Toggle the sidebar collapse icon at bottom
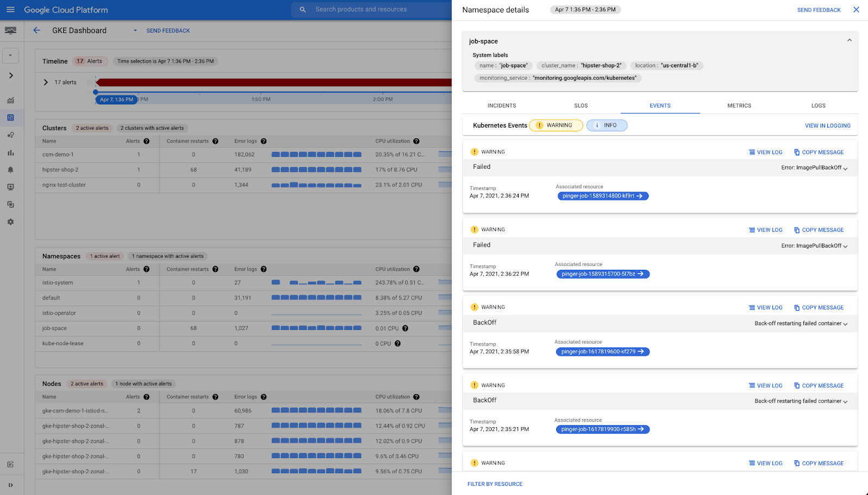This screenshot has width=868, height=495. point(10,485)
